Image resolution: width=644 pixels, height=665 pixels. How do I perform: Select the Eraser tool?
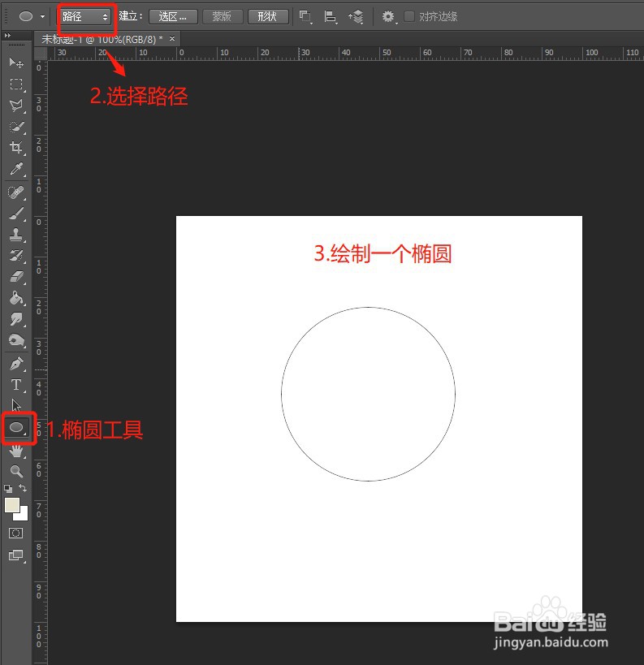pos(16,277)
